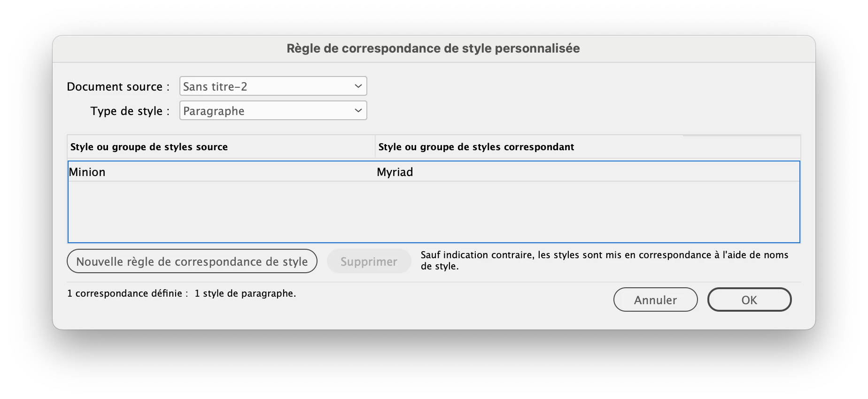Click the help note about style name matching

604,261
